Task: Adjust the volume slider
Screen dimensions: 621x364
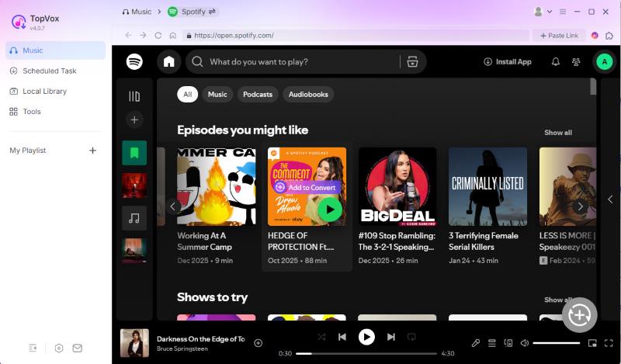Action: point(557,343)
